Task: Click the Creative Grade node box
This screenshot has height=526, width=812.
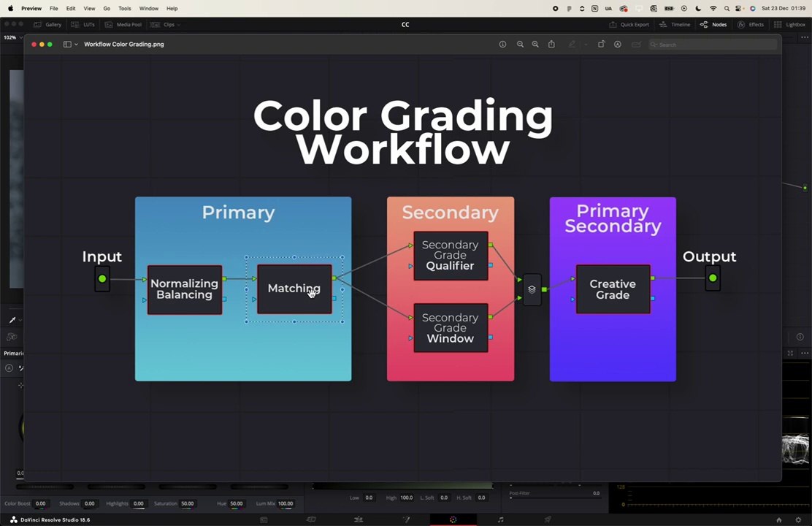Action: tap(613, 289)
